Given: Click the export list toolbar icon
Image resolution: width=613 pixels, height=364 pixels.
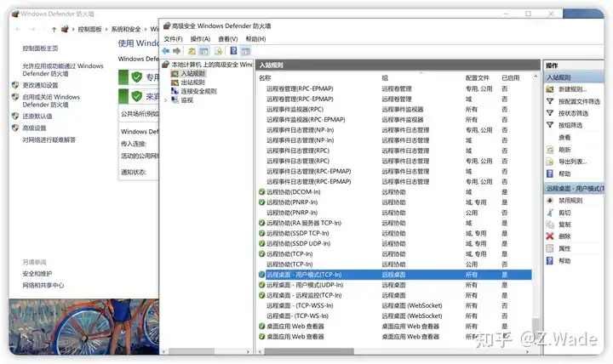Looking at the screenshot, I should (218, 51).
